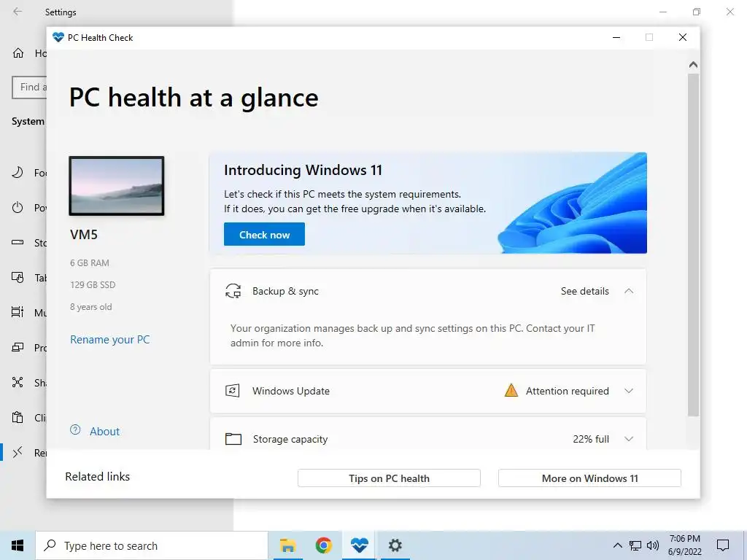Click the Backup & sync icon
Image resolution: width=747 pixels, height=560 pixels.
(233, 291)
